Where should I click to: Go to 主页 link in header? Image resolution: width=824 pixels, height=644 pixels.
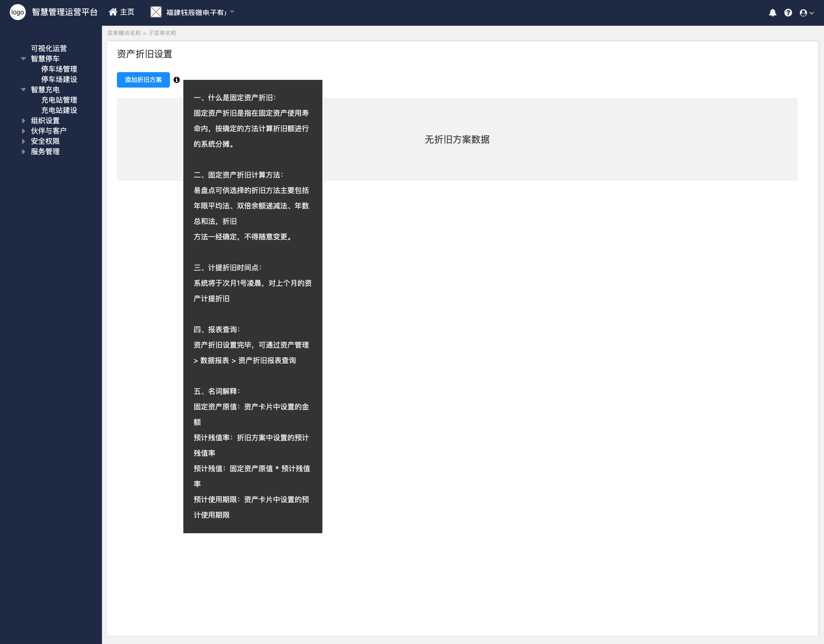pos(127,12)
